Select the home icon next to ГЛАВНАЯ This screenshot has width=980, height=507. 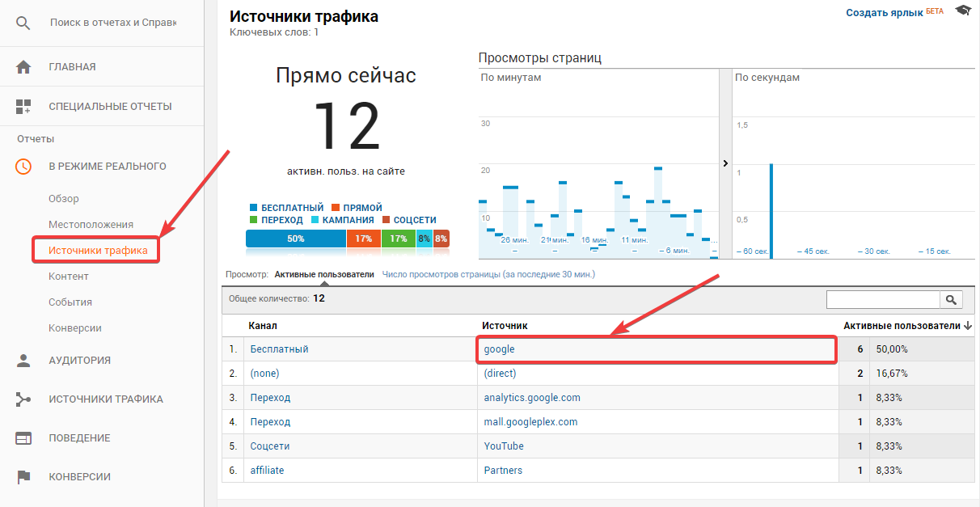[x=23, y=65]
